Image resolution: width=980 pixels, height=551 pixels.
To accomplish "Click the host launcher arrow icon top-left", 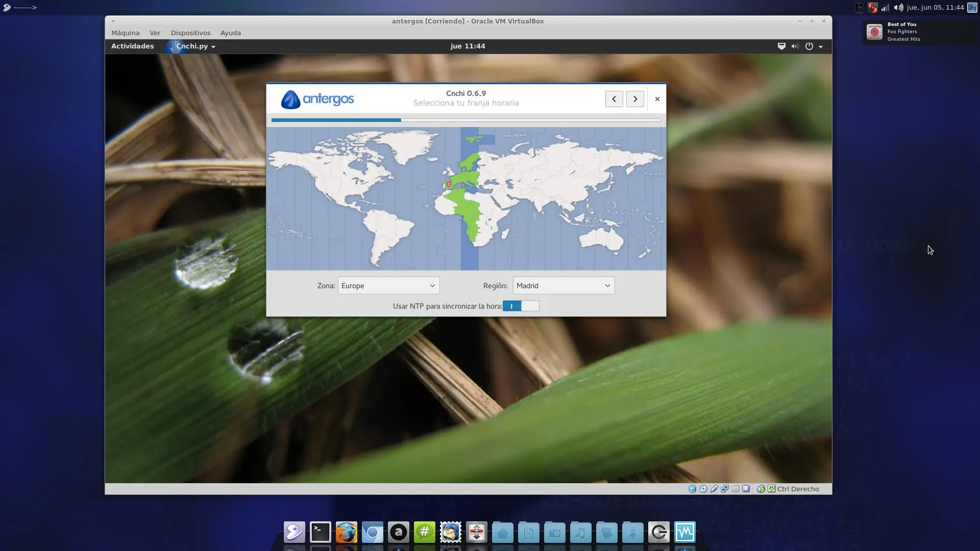I will 7,8.
